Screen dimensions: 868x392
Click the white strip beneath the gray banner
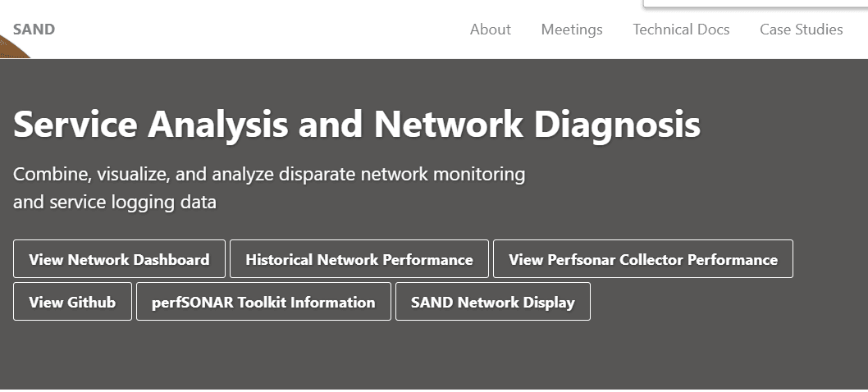pos(434,390)
